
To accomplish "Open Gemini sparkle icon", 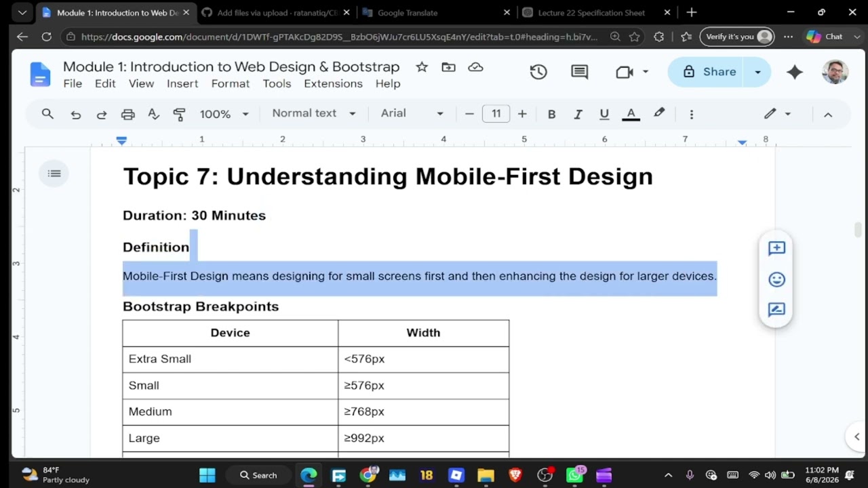I will pos(795,72).
